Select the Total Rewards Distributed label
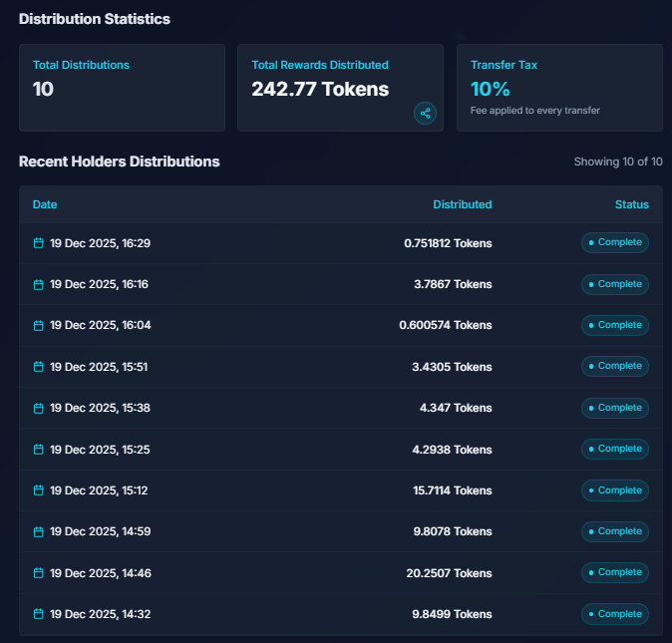The image size is (672, 643). tap(320, 65)
